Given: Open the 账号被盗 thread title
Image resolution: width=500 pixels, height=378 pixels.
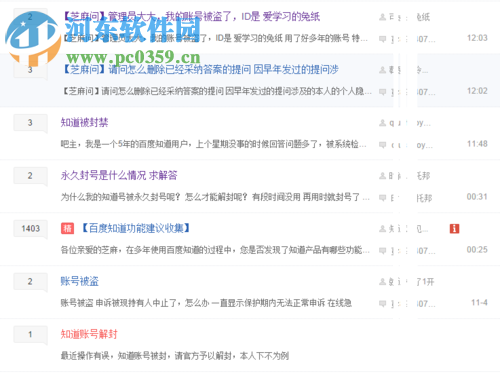Looking at the screenshot, I should pyautogui.click(x=80, y=281).
